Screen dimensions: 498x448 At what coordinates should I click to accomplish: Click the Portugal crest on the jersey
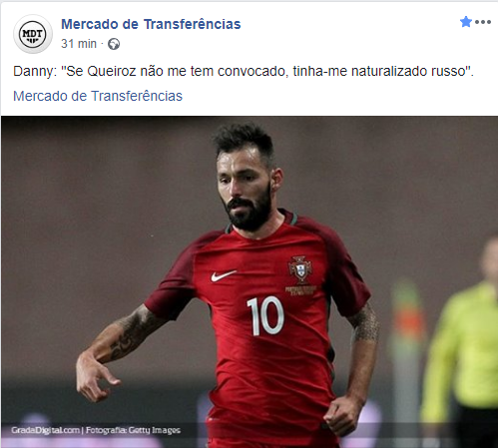pos(300,269)
